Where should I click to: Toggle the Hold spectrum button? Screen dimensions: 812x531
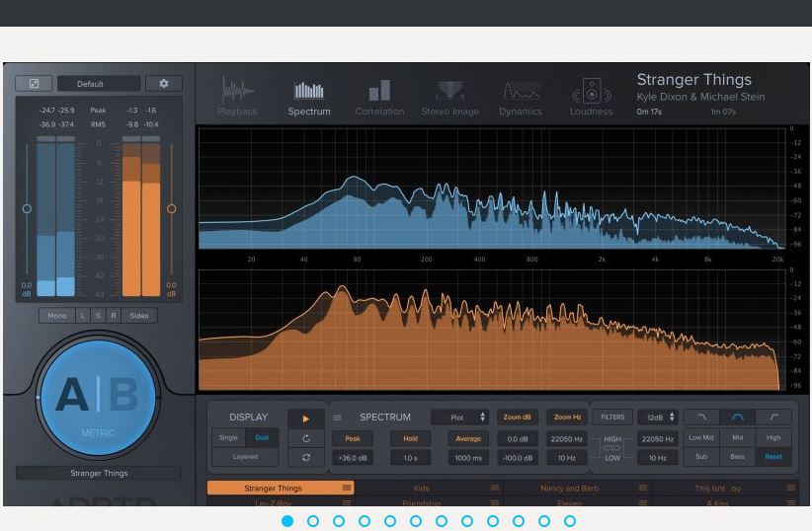410,438
